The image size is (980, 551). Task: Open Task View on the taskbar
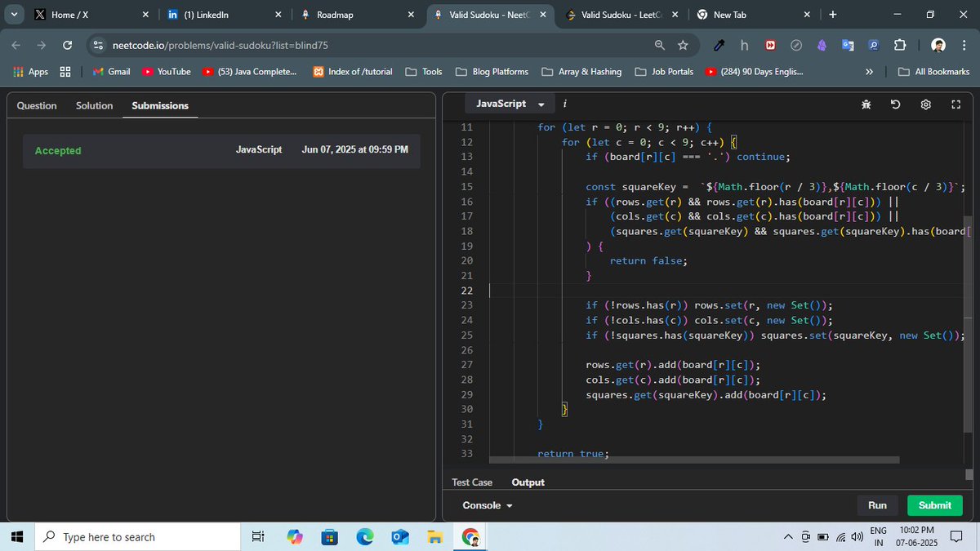tap(258, 537)
